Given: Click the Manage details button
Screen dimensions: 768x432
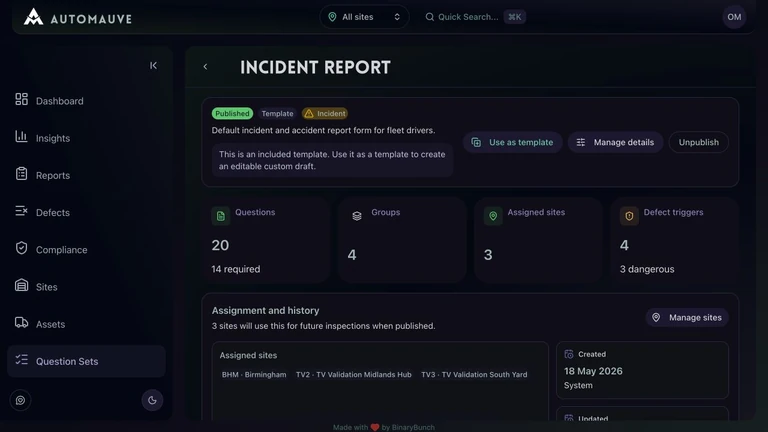Looking at the screenshot, I should coord(615,143).
